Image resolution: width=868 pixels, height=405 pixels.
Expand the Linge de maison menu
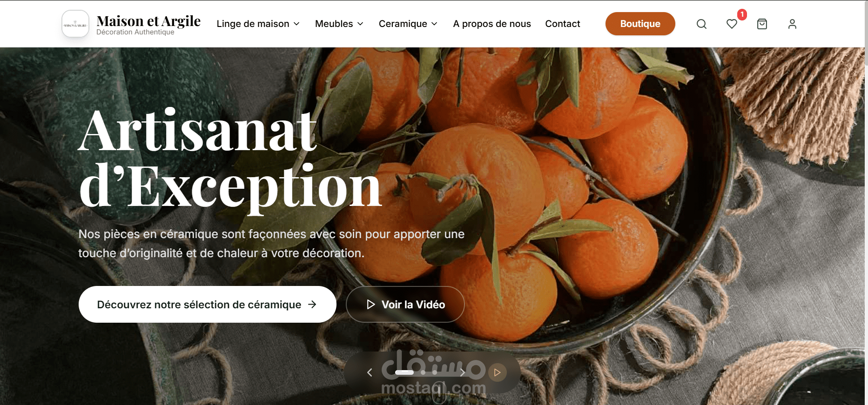point(258,24)
